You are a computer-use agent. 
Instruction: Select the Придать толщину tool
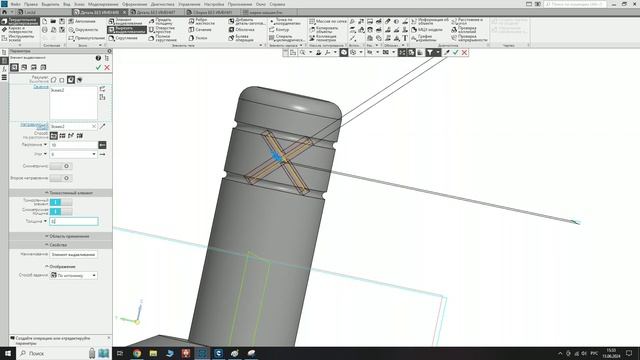click(161, 21)
